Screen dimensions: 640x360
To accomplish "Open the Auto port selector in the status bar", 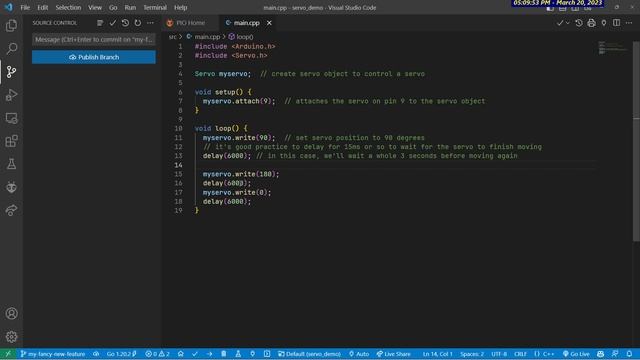I will point(359,354).
